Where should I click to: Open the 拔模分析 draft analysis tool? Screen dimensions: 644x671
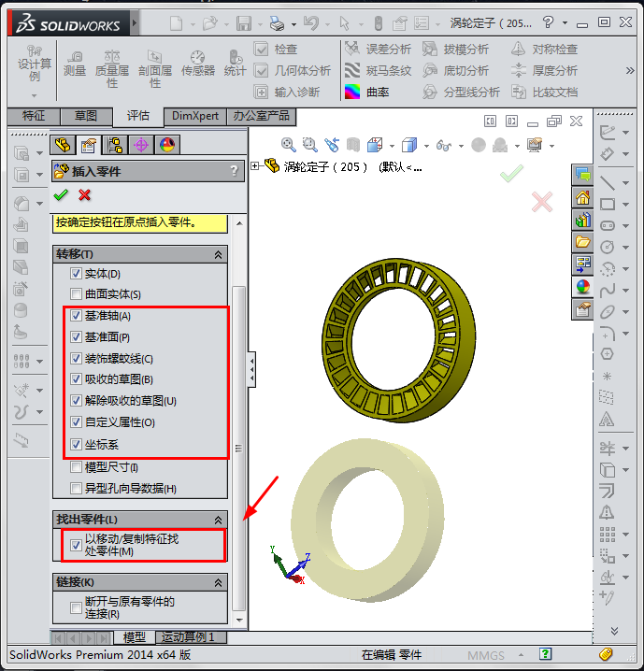point(430,49)
